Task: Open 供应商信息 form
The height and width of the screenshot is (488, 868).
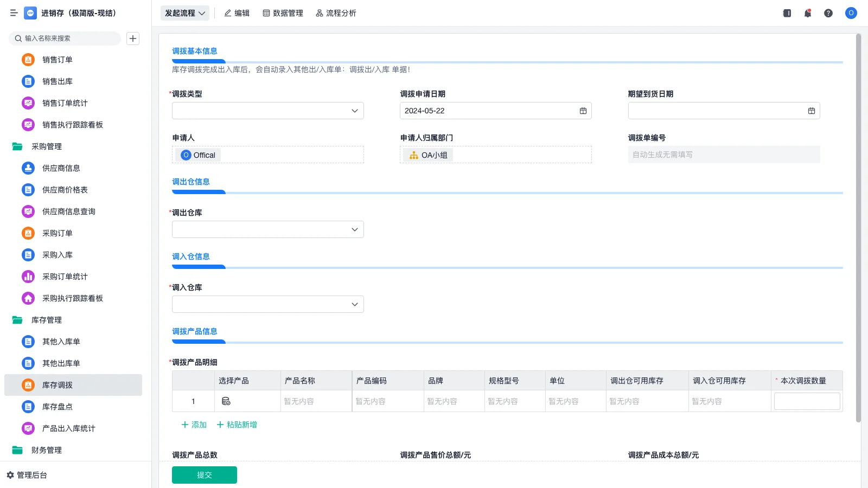Action: click(73, 168)
